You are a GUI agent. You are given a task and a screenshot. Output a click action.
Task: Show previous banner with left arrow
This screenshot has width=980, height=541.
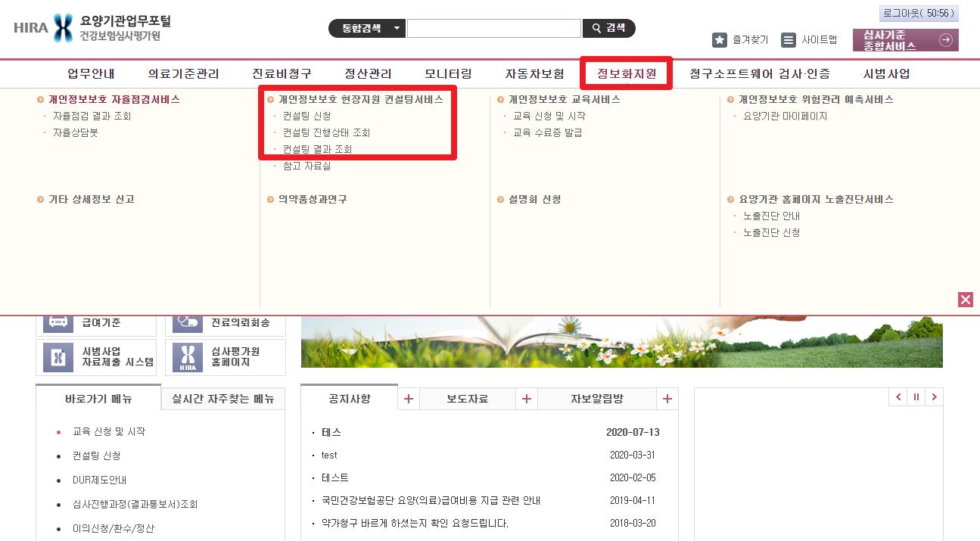[x=898, y=397]
